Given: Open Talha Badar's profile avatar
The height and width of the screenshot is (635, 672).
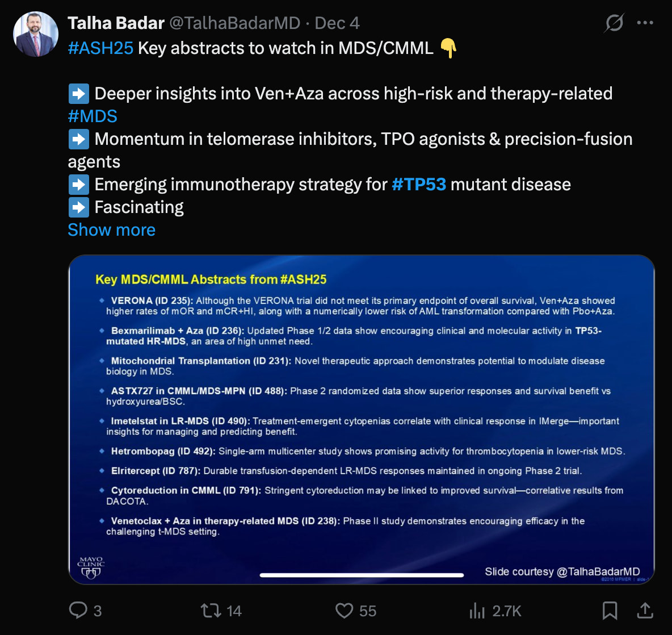Looking at the screenshot, I should 36,34.
